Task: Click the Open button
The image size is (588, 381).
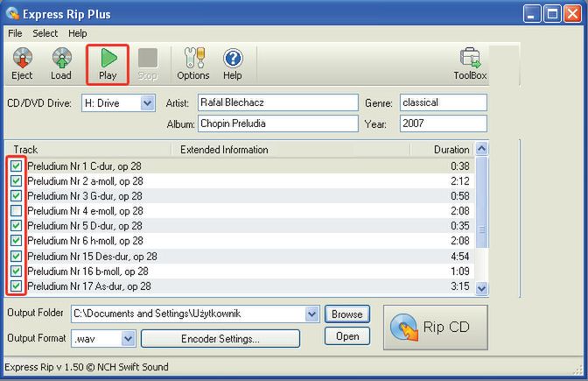Action: [x=347, y=336]
